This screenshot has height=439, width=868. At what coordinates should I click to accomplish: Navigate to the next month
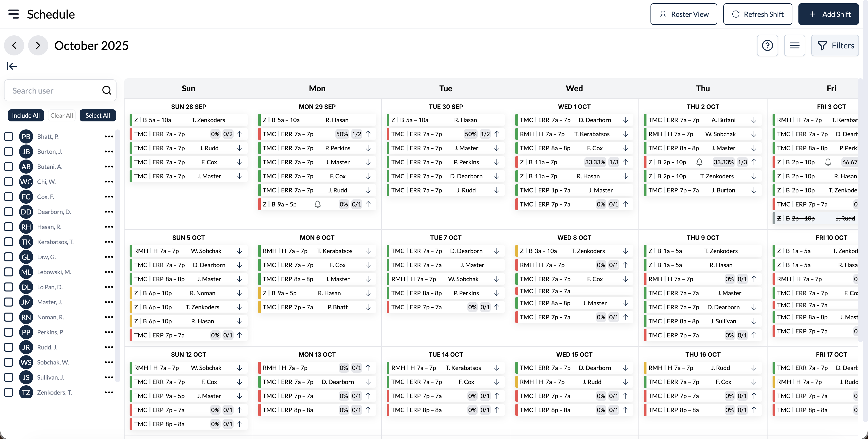click(38, 45)
